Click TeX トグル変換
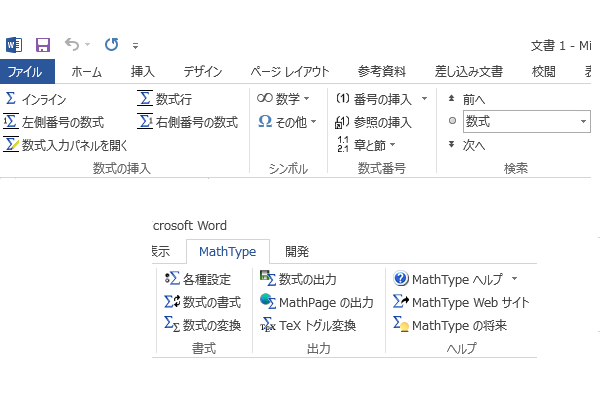The image size is (600, 420). [x=308, y=325]
